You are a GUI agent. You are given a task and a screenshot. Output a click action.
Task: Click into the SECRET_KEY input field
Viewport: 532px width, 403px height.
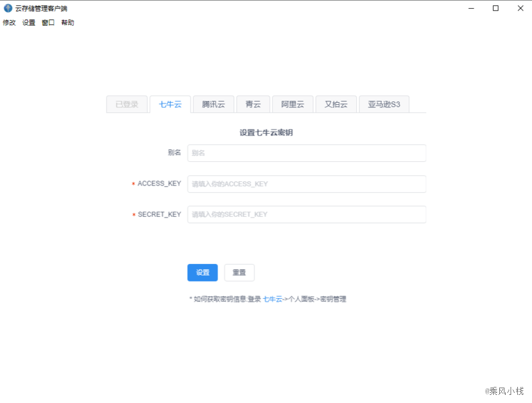point(307,214)
